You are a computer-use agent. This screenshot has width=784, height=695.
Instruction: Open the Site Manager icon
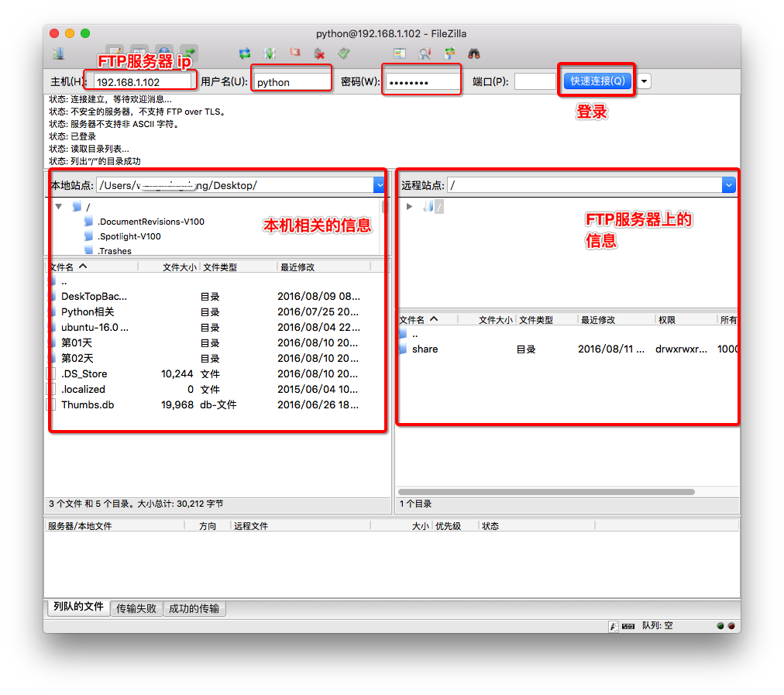click(x=58, y=53)
